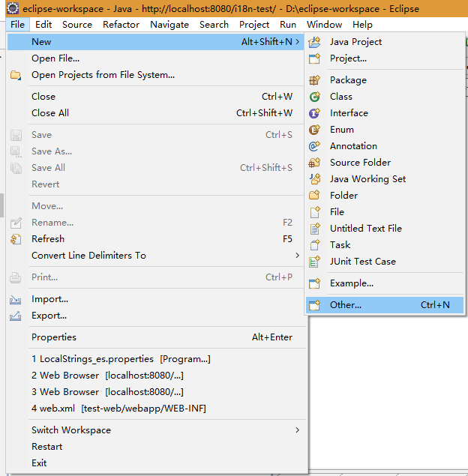The height and width of the screenshot is (476, 468).
Task: Click the Package icon in New submenu
Action: pos(314,80)
